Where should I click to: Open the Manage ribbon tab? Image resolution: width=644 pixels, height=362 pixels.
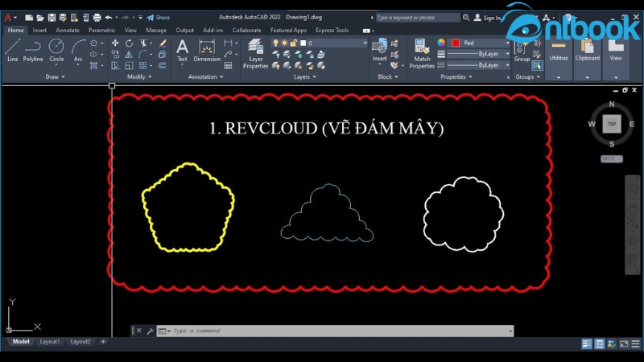click(156, 30)
